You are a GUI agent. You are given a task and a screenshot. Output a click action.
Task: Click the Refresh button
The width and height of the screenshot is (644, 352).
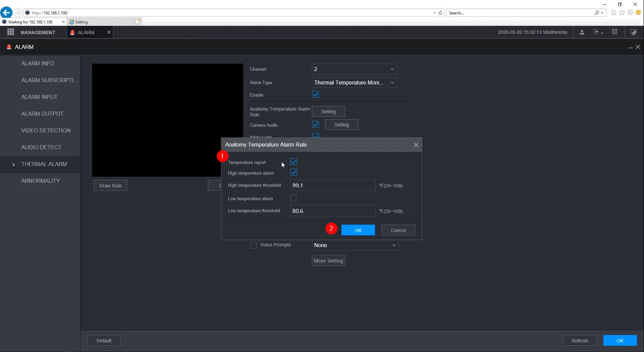(580, 341)
